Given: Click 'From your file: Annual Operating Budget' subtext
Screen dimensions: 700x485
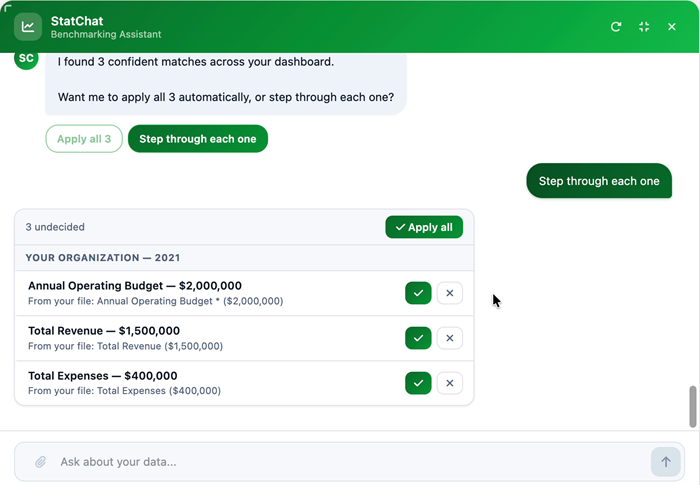Looking at the screenshot, I should (x=155, y=301).
